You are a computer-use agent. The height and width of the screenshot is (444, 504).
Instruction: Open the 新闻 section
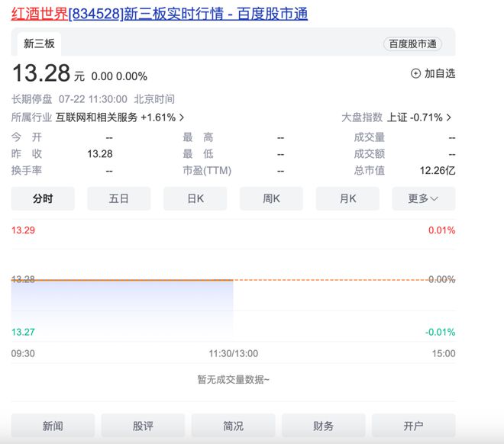(x=53, y=426)
